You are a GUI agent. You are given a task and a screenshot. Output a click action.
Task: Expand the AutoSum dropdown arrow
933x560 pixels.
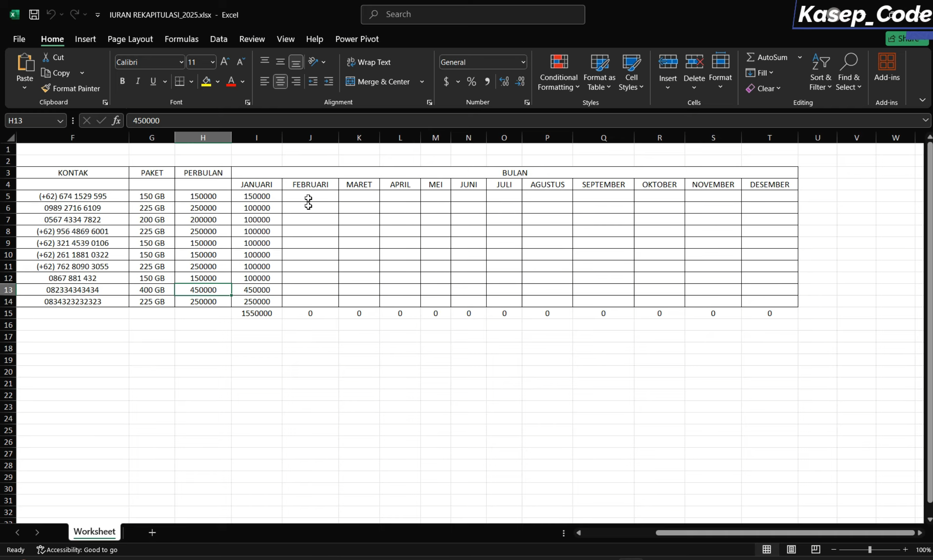[x=800, y=57]
